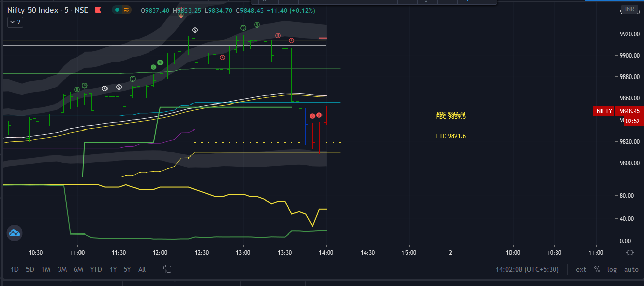Click the 9848.45 last price tag
The height and width of the screenshot is (286, 644).
pyautogui.click(x=630, y=111)
